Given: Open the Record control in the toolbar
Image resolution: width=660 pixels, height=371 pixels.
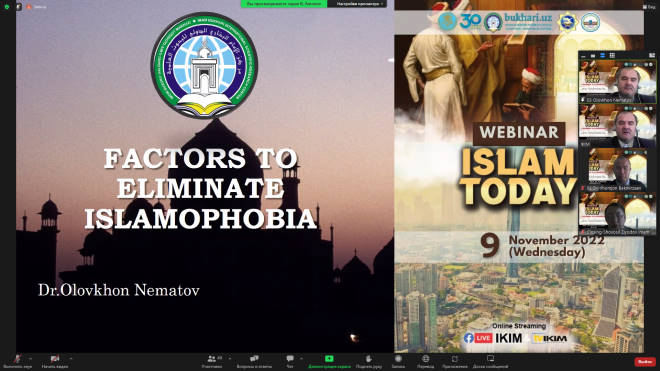Looking at the screenshot, I should (x=398, y=361).
